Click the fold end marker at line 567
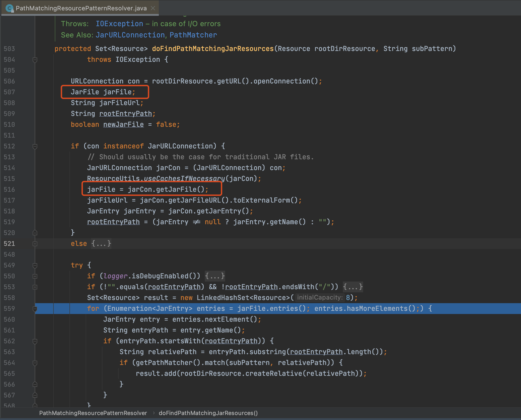The height and width of the screenshot is (420, 521). 35,395
